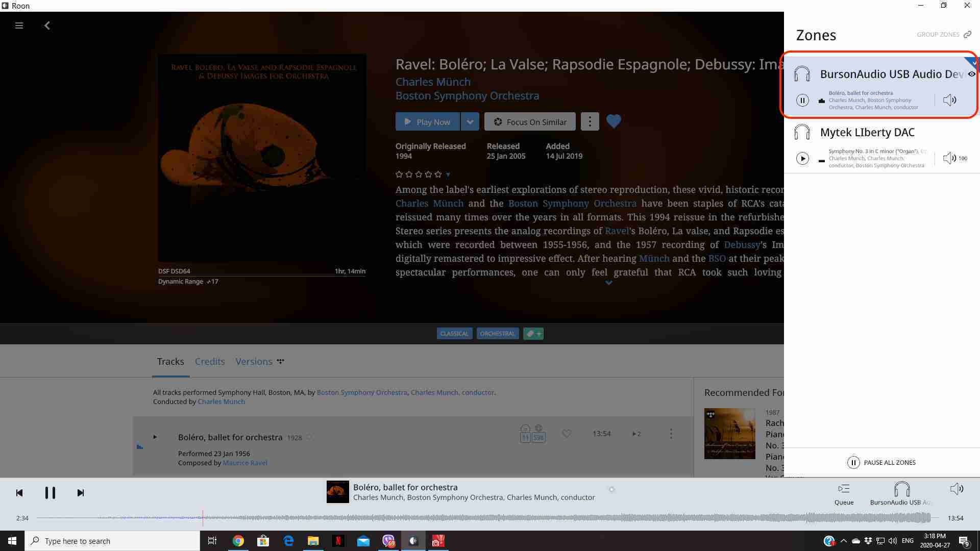980x551 pixels.
Task: Switch to the Versions tab
Action: click(254, 361)
